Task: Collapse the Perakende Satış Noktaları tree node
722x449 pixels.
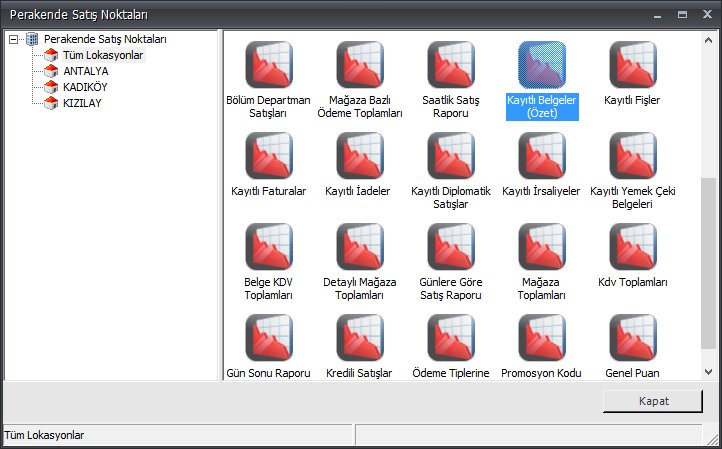Action: pos(14,40)
